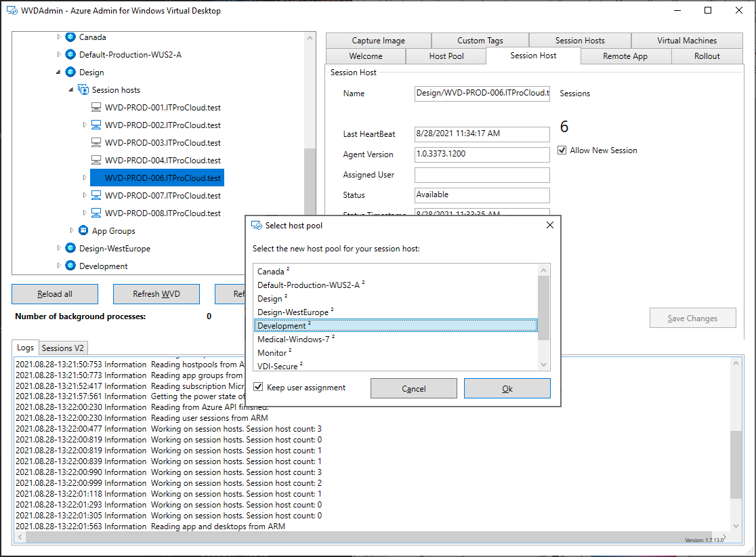The image size is (756, 557).
Task: Click the Default-Production-WUS2-A globe icon
Action: (x=70, y=54)
